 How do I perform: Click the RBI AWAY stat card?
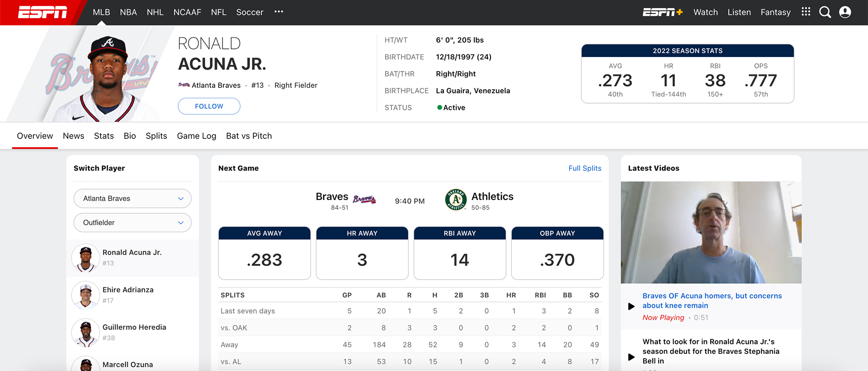tap(460, 253)
